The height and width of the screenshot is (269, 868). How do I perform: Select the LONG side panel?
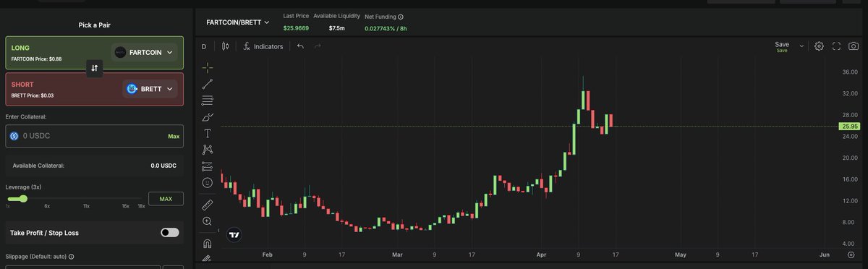tap(95, 53)
